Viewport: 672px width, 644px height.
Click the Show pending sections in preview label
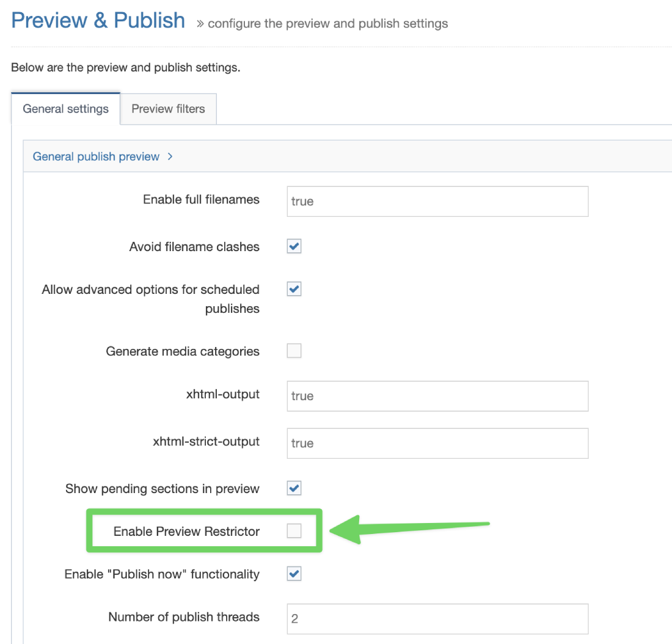point(162,489)
